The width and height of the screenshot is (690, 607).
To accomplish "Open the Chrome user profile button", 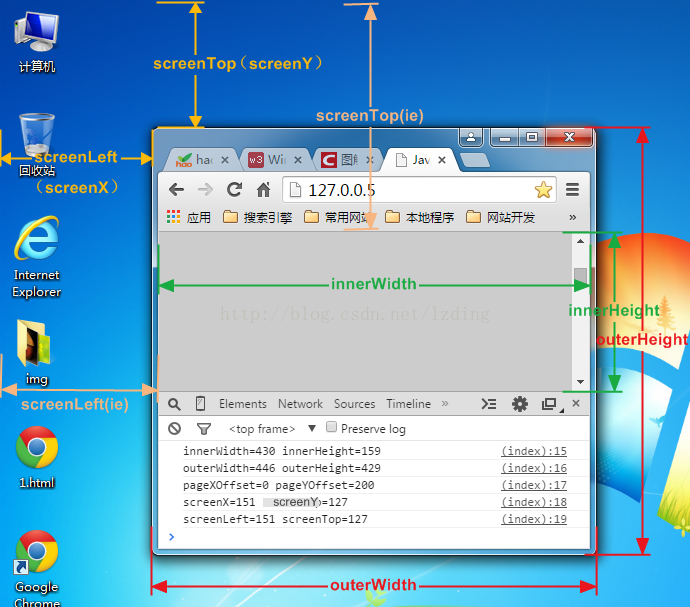I will (471, 137).
